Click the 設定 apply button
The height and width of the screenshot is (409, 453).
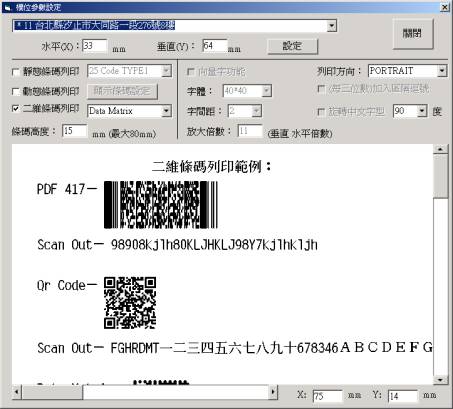point(292,46)
